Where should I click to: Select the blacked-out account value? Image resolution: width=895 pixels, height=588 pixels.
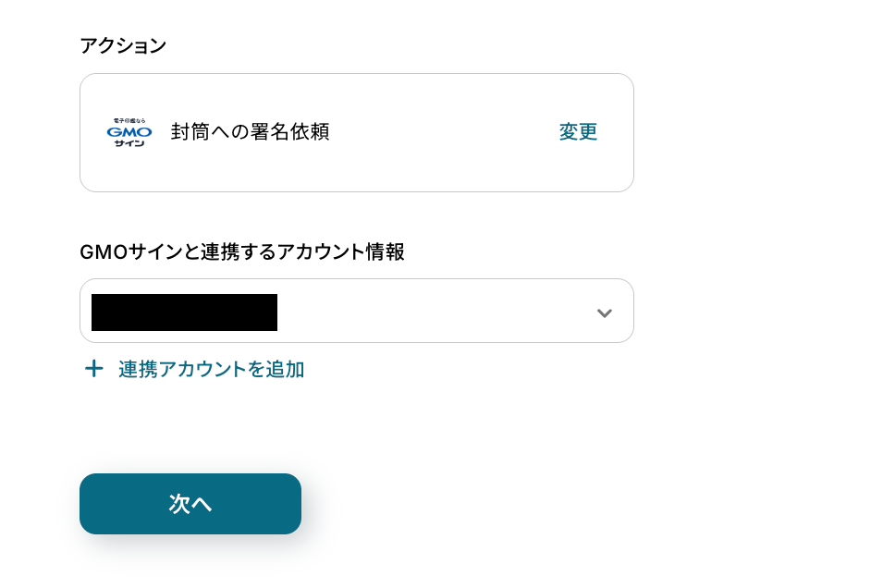184,312
